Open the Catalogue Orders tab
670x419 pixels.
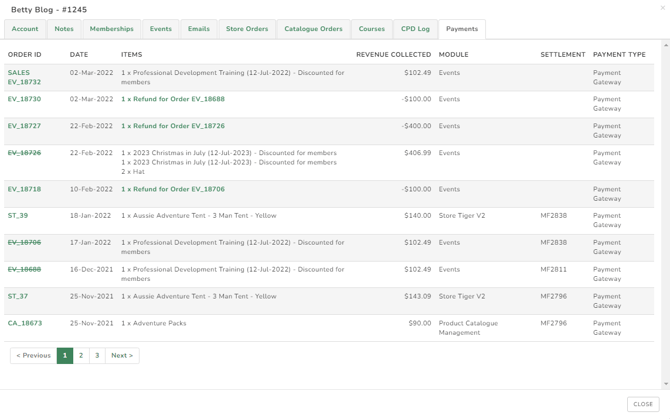pyautogui.click(x=313, y=29)
